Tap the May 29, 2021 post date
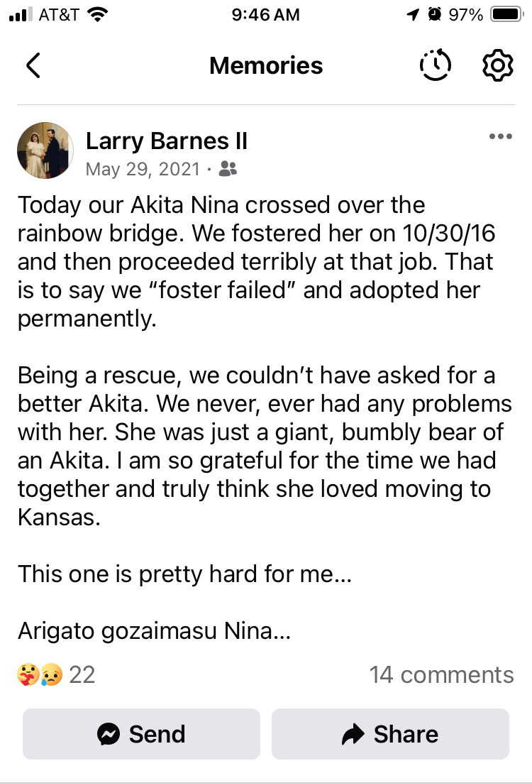 pos(144,169)
